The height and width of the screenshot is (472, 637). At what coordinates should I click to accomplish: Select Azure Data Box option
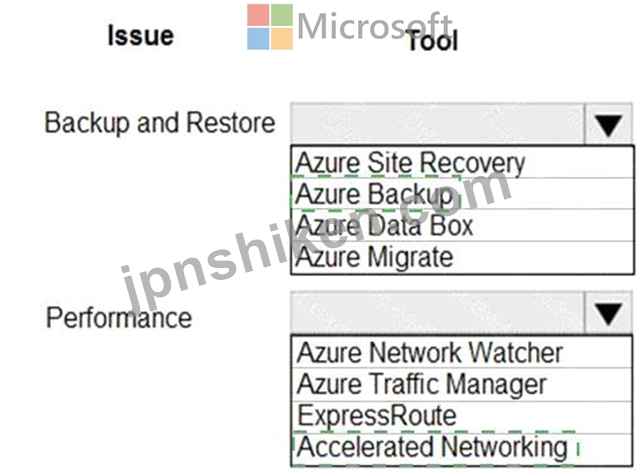(x=462, y=225)
